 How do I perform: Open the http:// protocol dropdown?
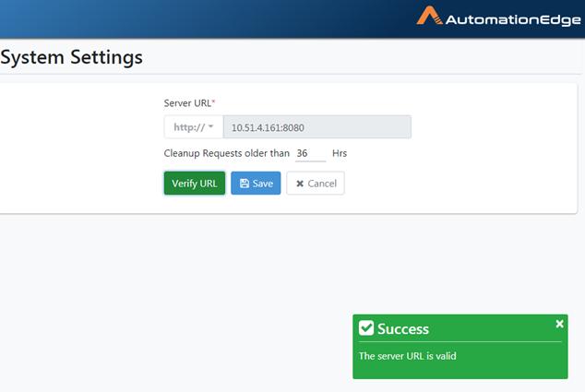(194, 127)
